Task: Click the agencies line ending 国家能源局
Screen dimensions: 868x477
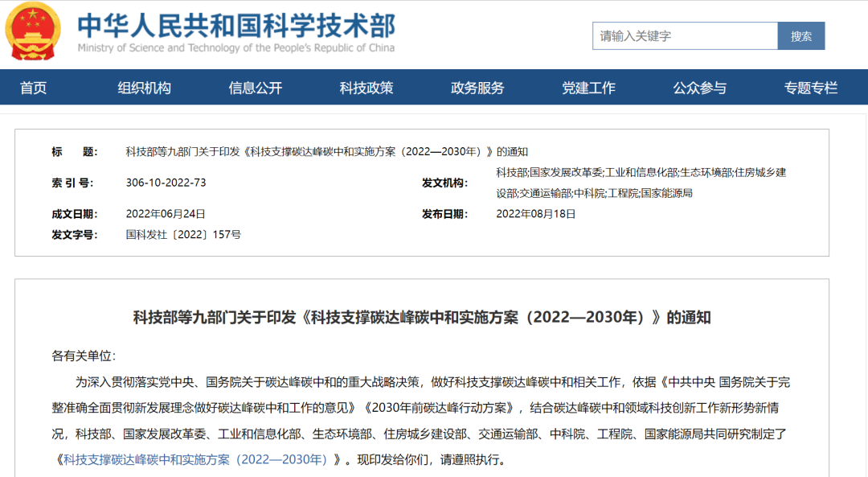Action: point(594,193)
